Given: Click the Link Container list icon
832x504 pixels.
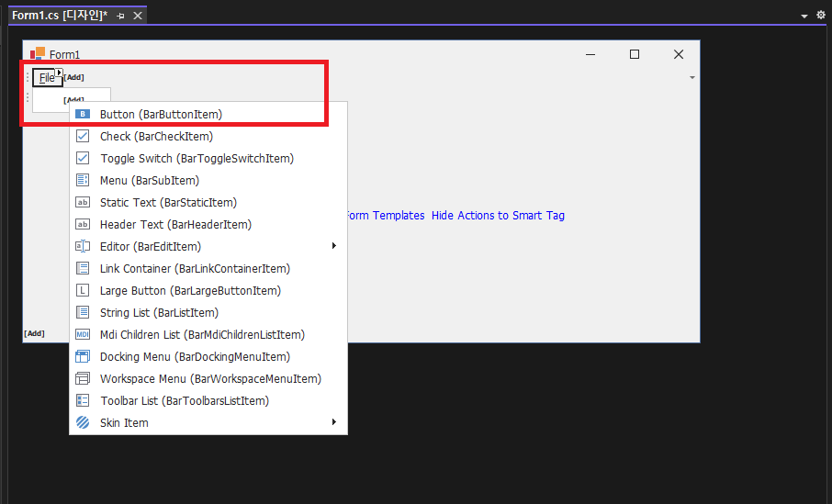Looking at the screenshot, I should click(x=83, y=268).
